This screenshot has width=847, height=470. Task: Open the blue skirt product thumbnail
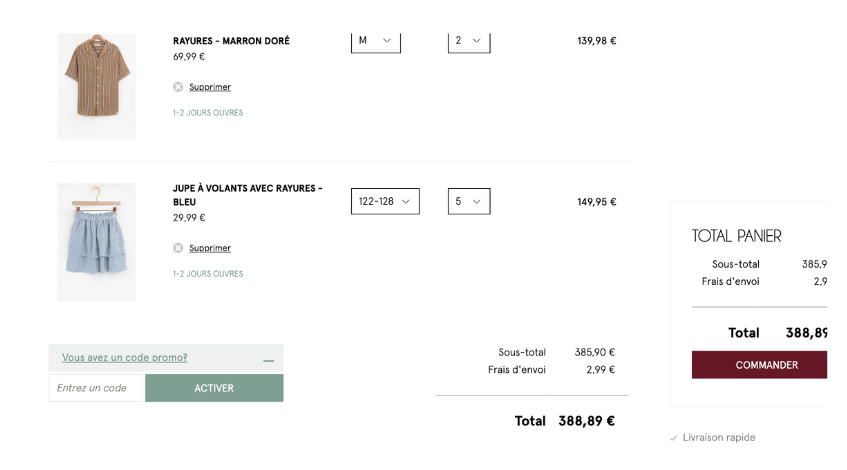click(x=97, y=242)
